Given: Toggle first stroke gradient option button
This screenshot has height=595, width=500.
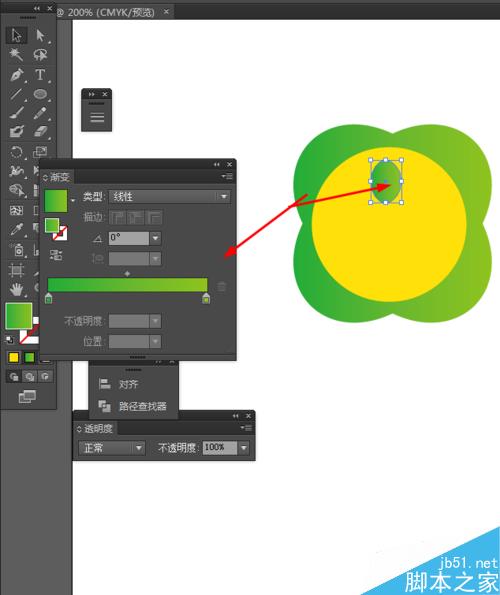Looking at the screenshot, I should (x=118, y=218).
